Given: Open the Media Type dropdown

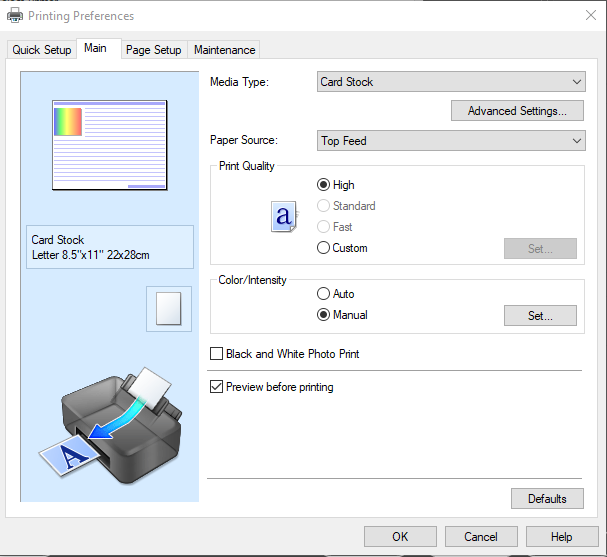Looking at the screenshot, I should pyautogui.click(x=451, y=82).
